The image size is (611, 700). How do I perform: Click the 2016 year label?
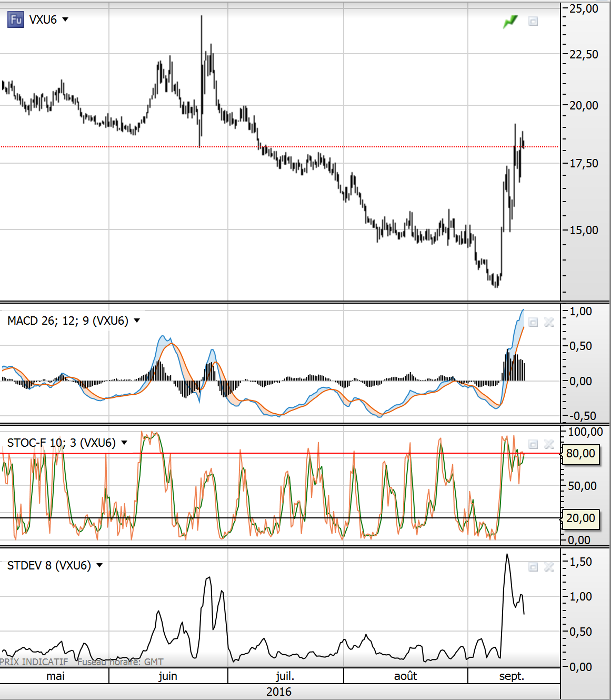coord(279,692)
